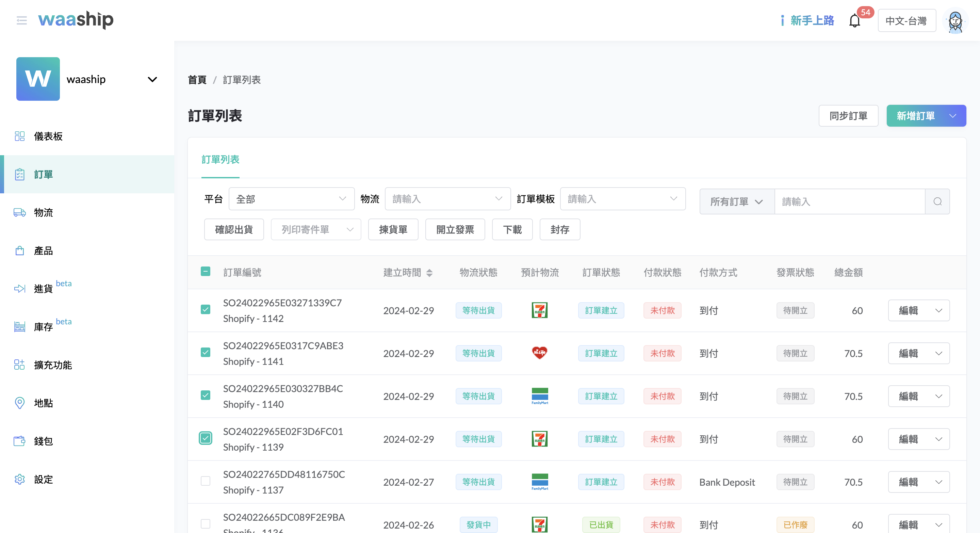Sort by 建立時間 arrow icon
The width and height of the screenshot is (980, 533).
click(429, 272)
